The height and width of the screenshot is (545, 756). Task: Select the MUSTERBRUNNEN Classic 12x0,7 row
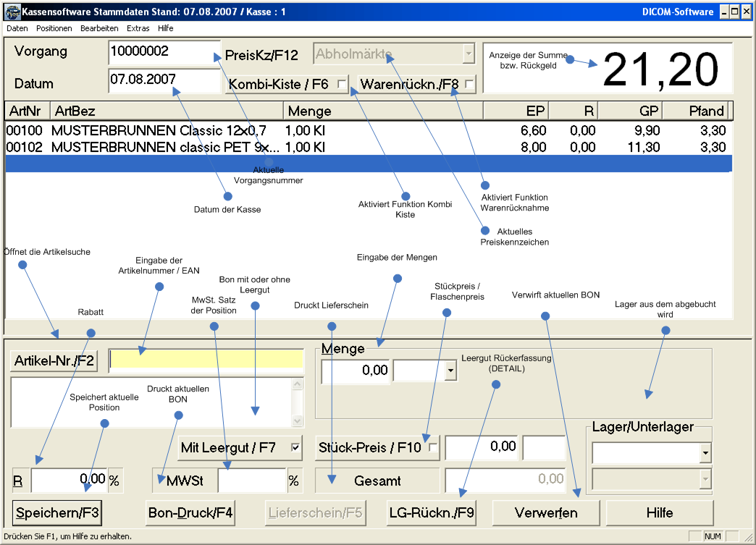[x=159, y=131]
